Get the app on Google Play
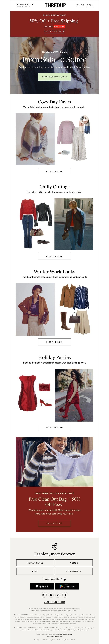Viewport: 109px width, 644px height. [x=67, y=586]
